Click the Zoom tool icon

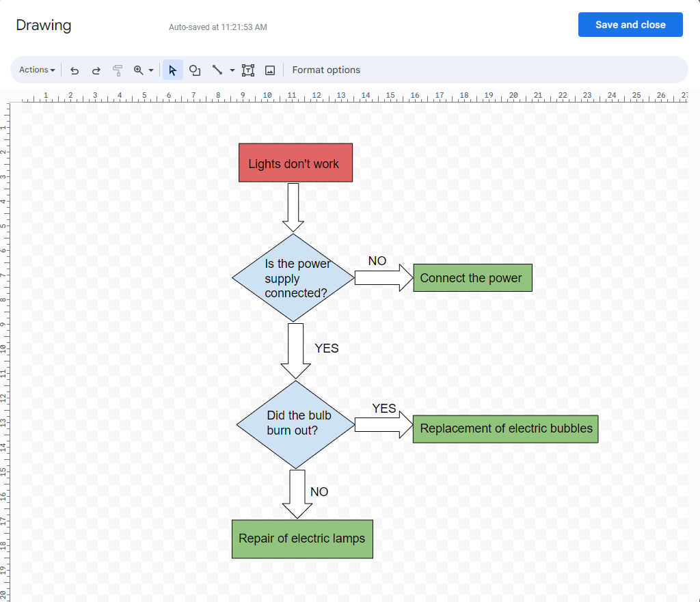[139, 70]
